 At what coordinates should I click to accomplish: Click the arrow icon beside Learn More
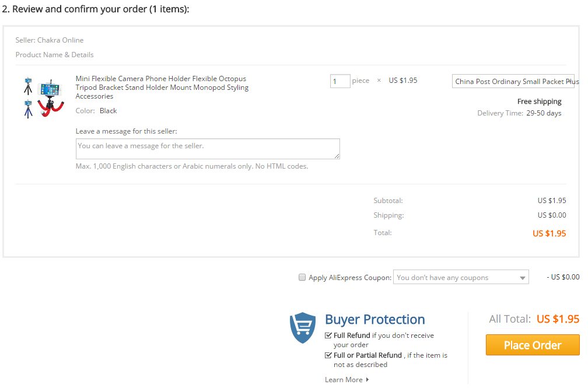[367, 380]
